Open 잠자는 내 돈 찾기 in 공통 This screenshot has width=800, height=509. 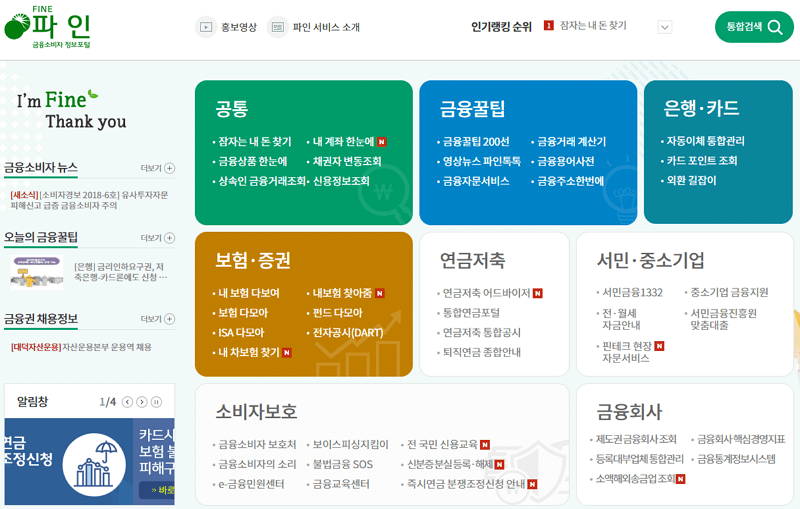tap(255, 142)
